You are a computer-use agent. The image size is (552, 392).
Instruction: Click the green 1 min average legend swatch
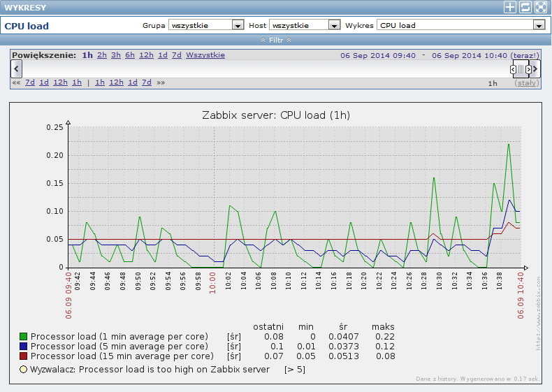(x=24, y=337)
